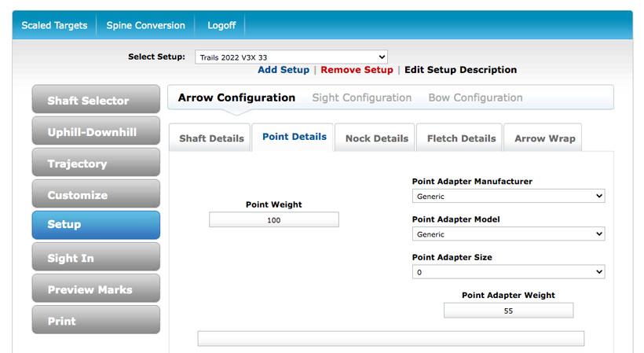Image resolution: width=644 pixels, height=353 pixels.
Task: Switch to the Nock Details tab
Action: 377,138
